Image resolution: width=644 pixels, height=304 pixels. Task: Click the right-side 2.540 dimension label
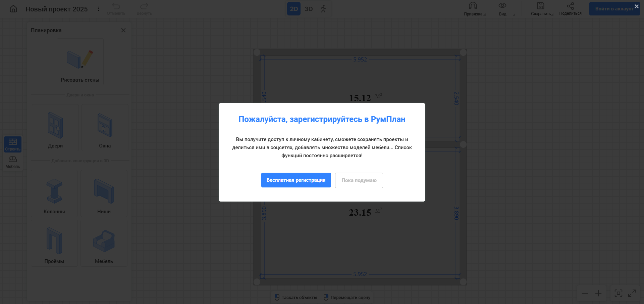[456, 98]
